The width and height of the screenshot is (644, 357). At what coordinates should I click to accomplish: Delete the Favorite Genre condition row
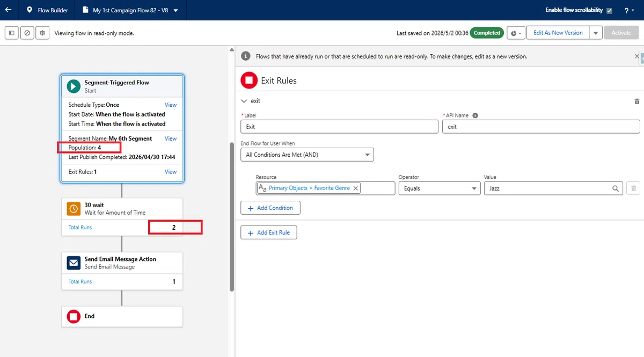point(633,188)
